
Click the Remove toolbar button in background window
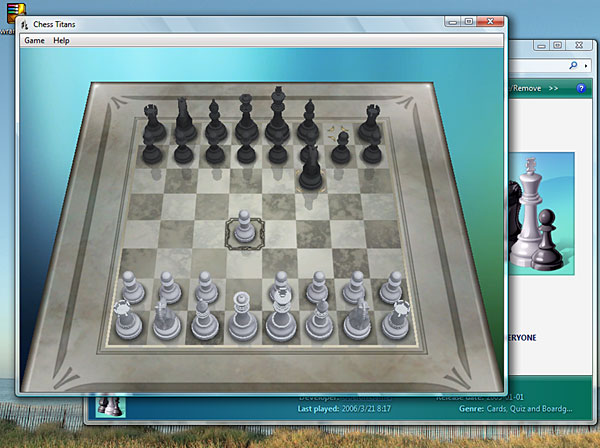(527, 88)
